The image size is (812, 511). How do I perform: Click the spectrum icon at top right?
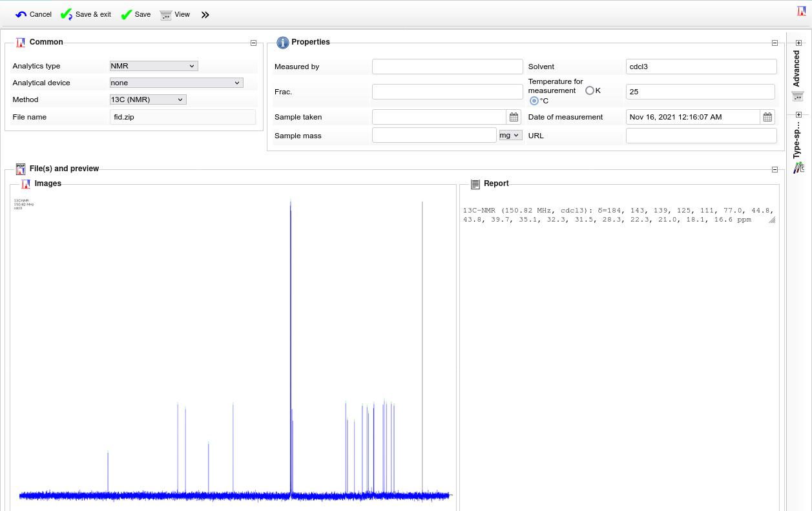point(801,11)
